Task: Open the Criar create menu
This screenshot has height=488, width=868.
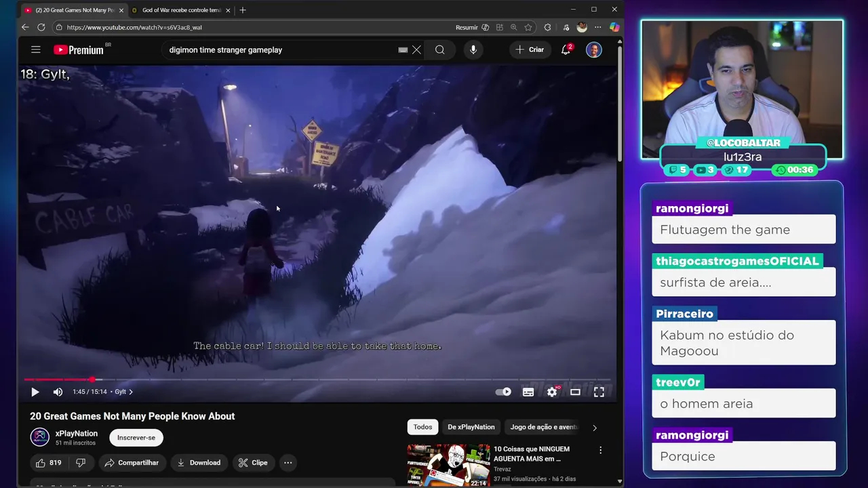Action: point(530,49)
